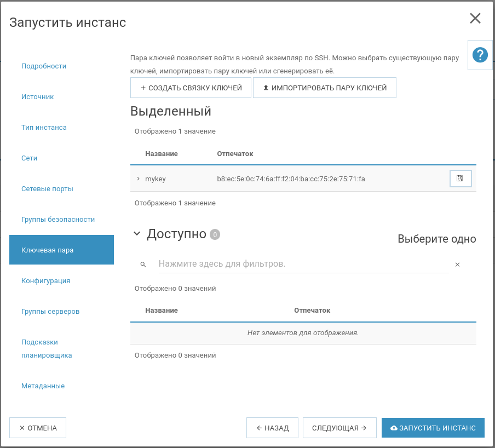Click the search magnifier icon
Viewport: 495px width, 448px height.
point(143,265)
